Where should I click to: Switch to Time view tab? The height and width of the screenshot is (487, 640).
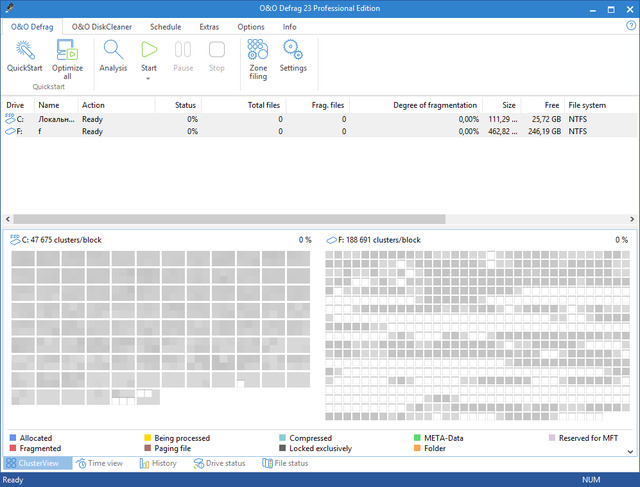99,463
